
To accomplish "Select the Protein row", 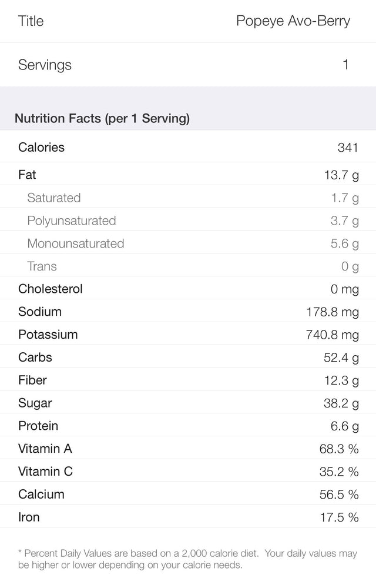I will click(x=188, y=426).
